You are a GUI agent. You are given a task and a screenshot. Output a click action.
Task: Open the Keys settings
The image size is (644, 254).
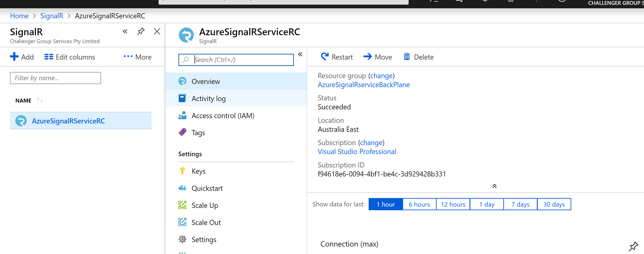[236, 171]
